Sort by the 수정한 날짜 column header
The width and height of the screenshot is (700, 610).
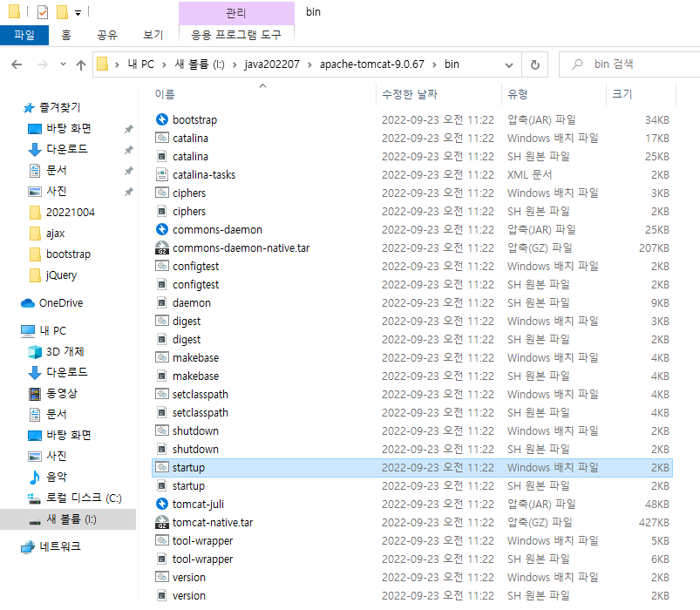point(410,94)
